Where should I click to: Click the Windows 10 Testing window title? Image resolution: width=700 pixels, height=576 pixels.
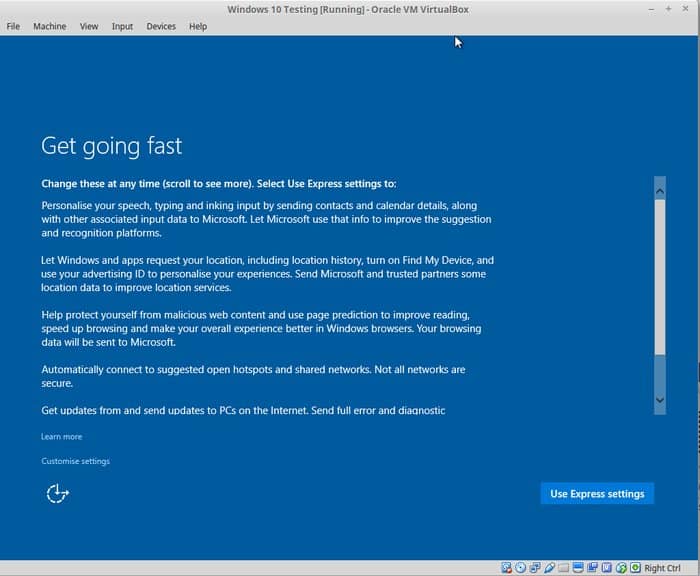click(x=348, y=9)
